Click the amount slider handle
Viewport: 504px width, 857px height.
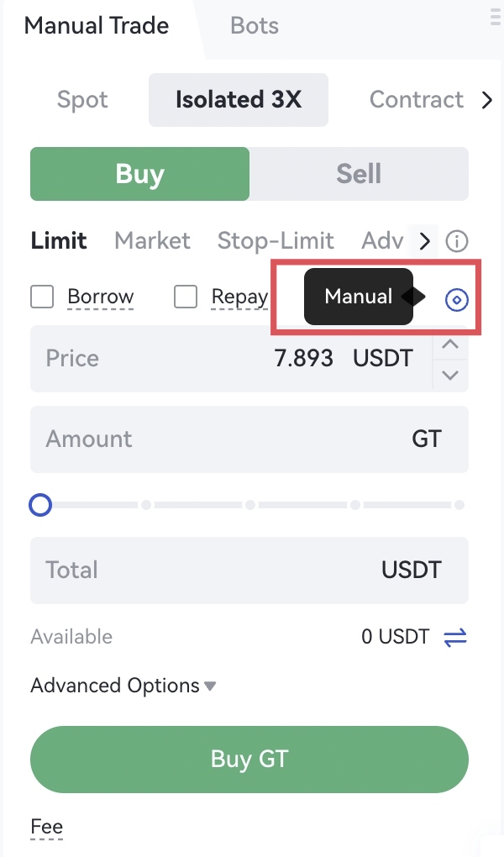[40, 505]
